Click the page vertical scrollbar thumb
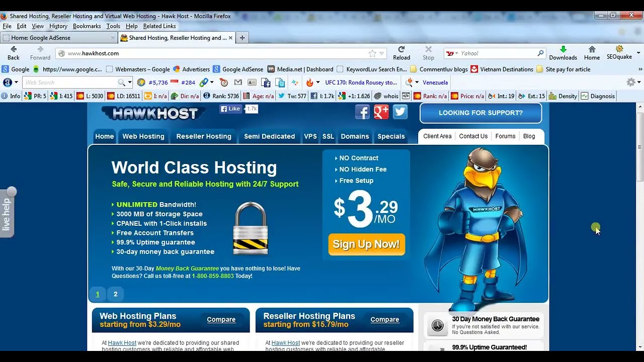This screenshot has height=362, width=644. coord(640,147)
